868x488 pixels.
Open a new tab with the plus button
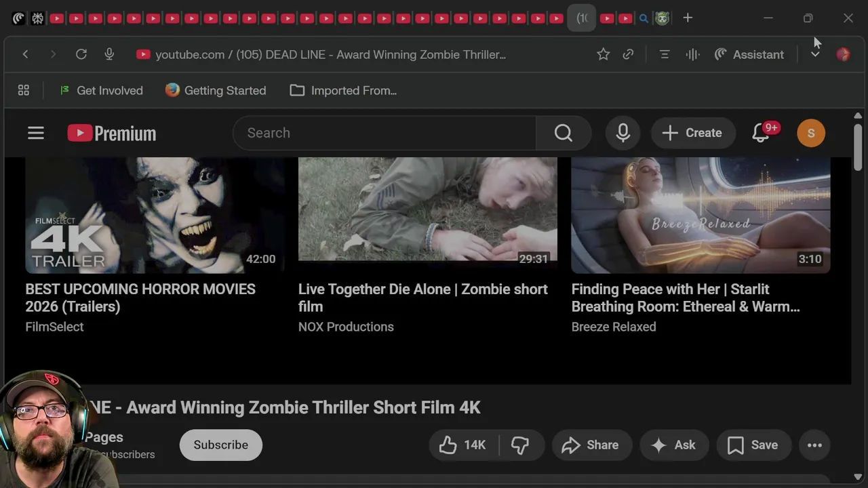tap(688, 18)
